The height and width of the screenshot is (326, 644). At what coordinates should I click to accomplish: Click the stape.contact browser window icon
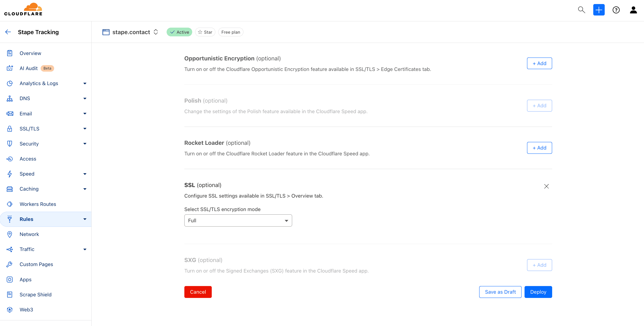point(106,32)
